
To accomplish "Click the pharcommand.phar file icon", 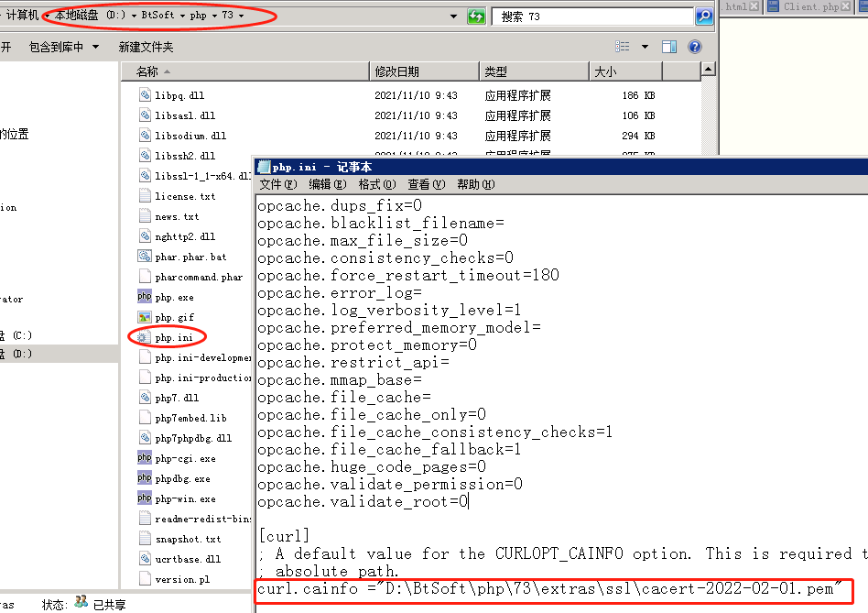I will coord(145,277).
